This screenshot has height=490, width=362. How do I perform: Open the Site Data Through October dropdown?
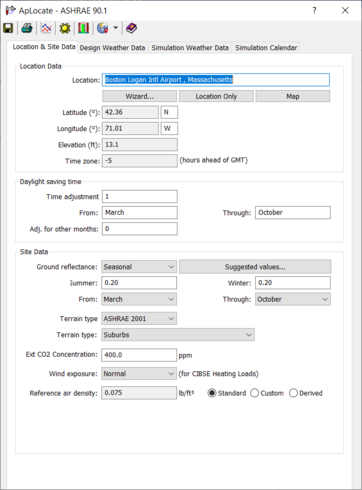[293, 299]
